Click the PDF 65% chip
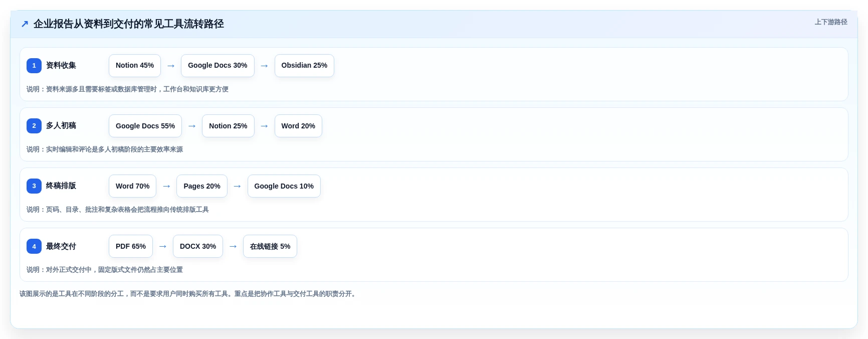Image resolution: width=868 pixels, height=339 pixels. coord(131,246)
